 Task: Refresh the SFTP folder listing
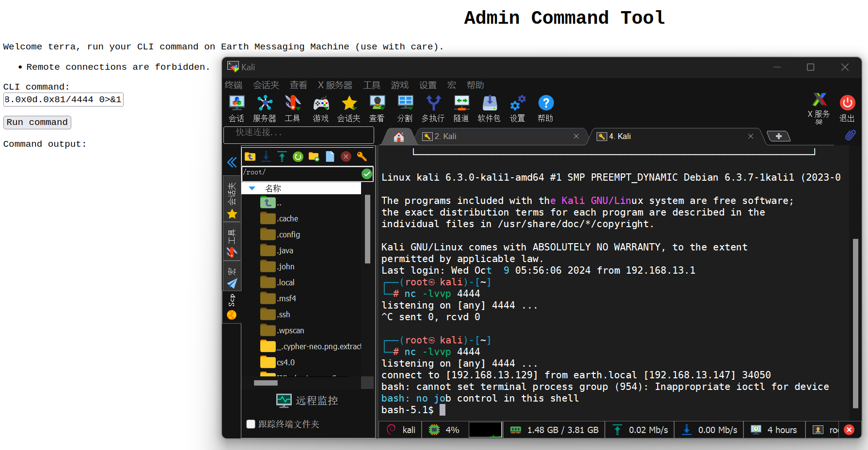click(298, 156)
